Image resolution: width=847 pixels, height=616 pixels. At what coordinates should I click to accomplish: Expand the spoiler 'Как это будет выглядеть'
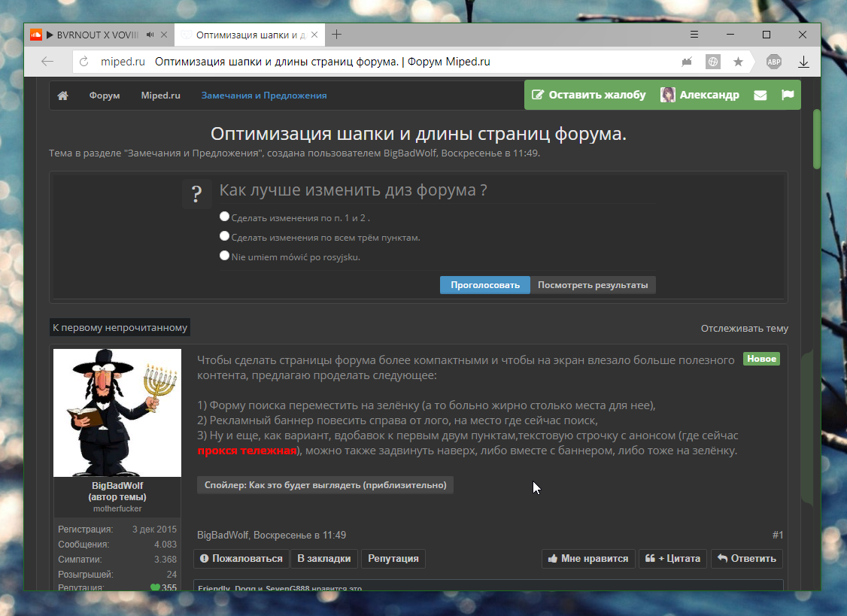pyautogui.click(x=325, y=484)
